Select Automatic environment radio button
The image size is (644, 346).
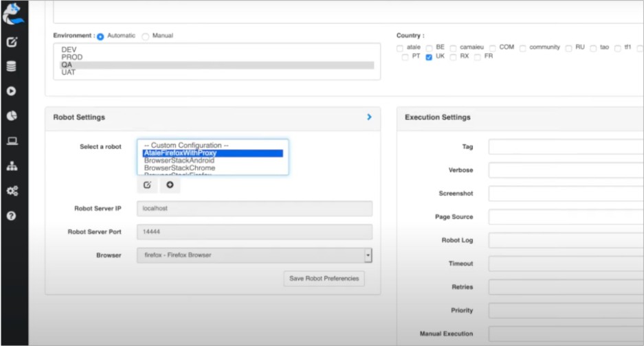(x=100, y=36)
